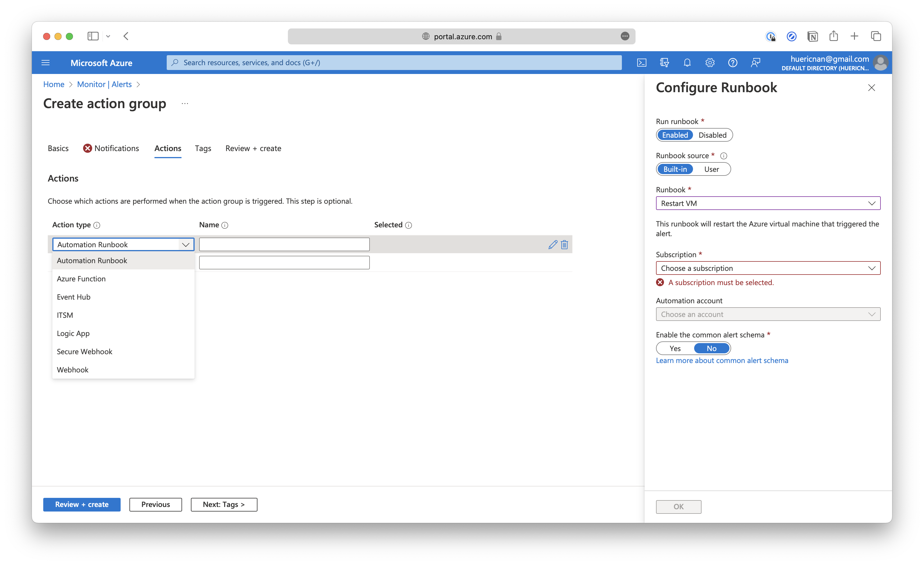Click the blue compass extension icon
The width and height of the screenshot is (924, 565).
tap(791, 36)
